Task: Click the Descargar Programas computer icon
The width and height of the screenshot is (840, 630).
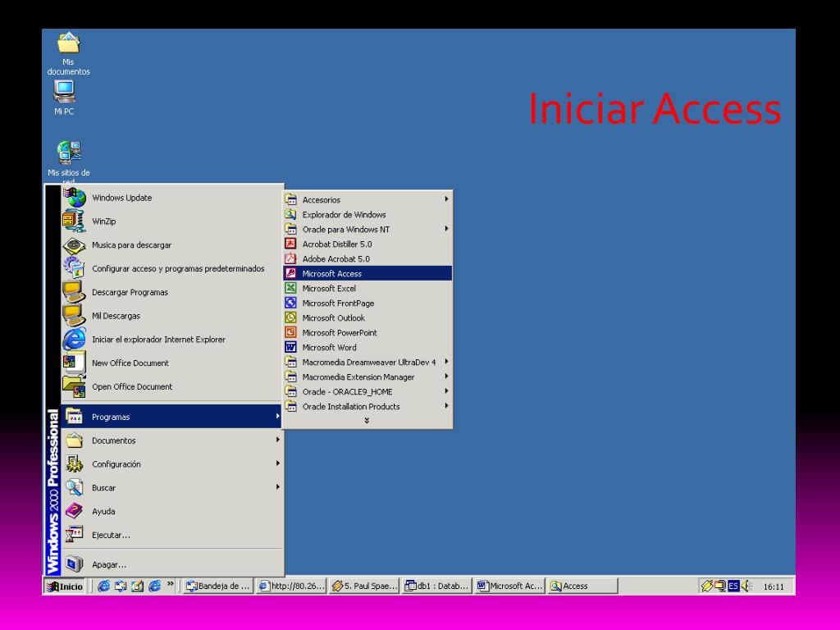Action: [x=74, y=292]
